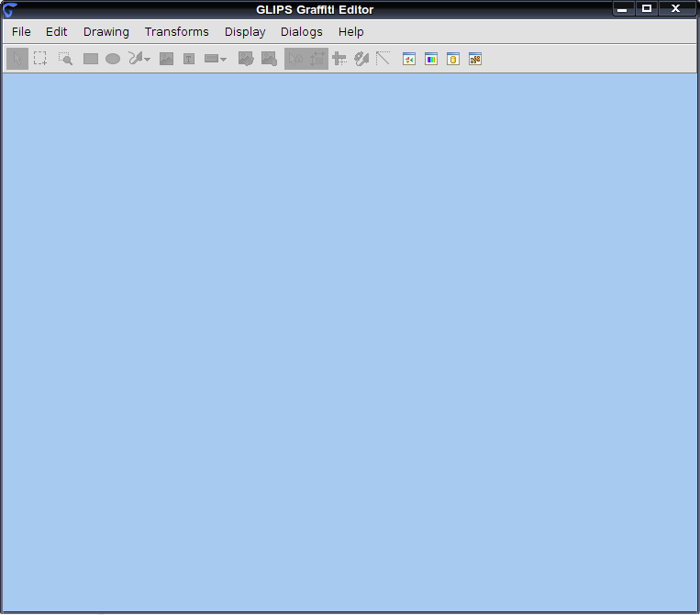This screenshot has width=700, height=615.
Task: Open the Display menu
Action: [245, 32]
